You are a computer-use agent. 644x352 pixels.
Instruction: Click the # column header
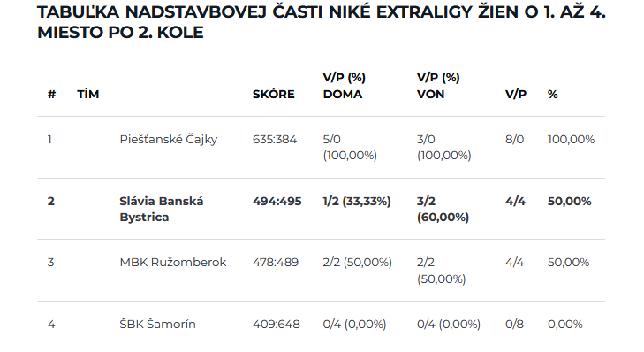click(51, 94)
